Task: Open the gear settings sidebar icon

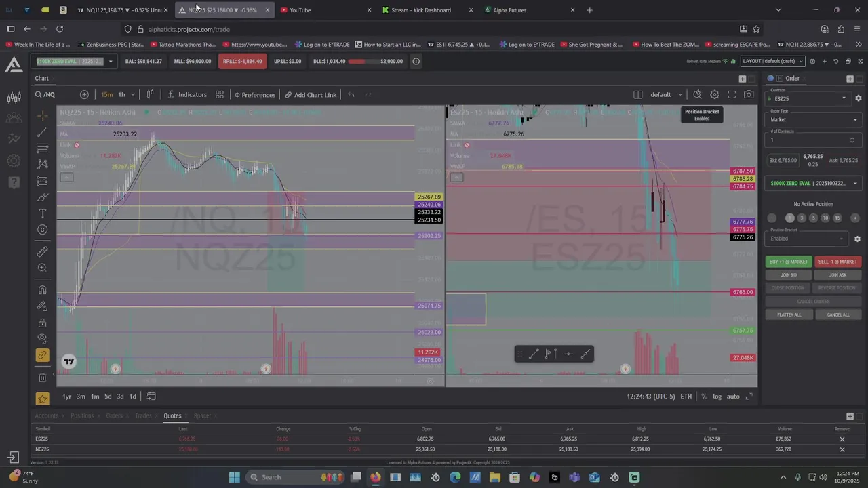Action: pos(14,161)
